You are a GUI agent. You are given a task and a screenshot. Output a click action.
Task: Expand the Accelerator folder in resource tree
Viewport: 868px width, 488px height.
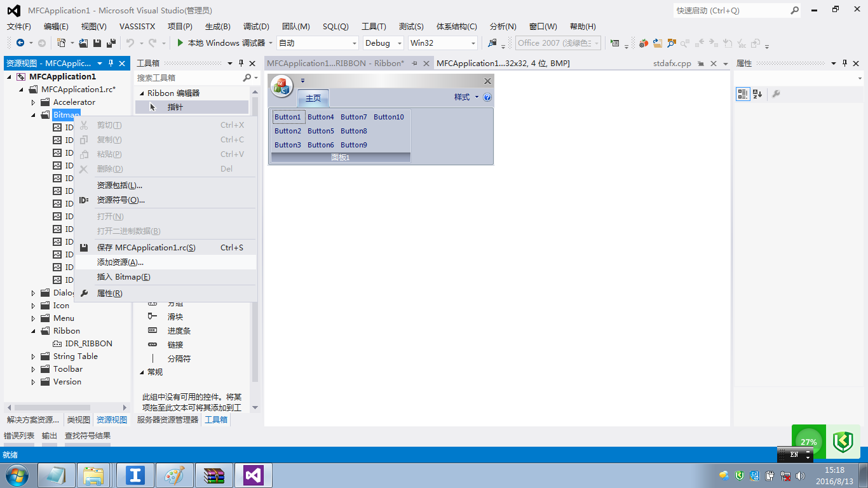tap(34, 102)
